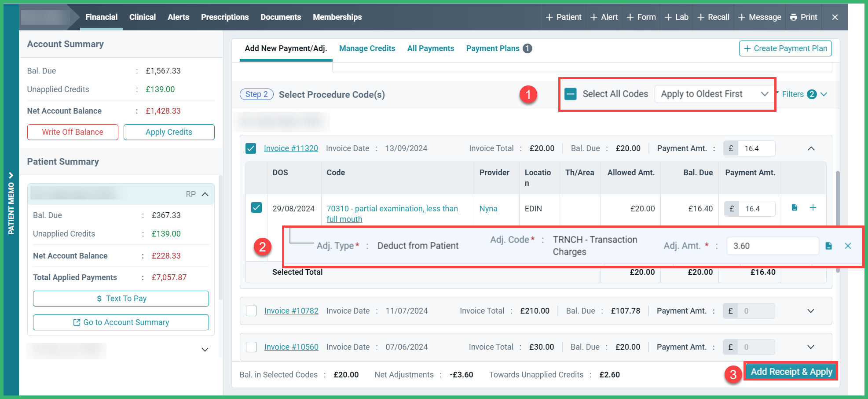Check Invoice #10782 checkbox
The image size is (868, 399).
(x=251, y=311)
